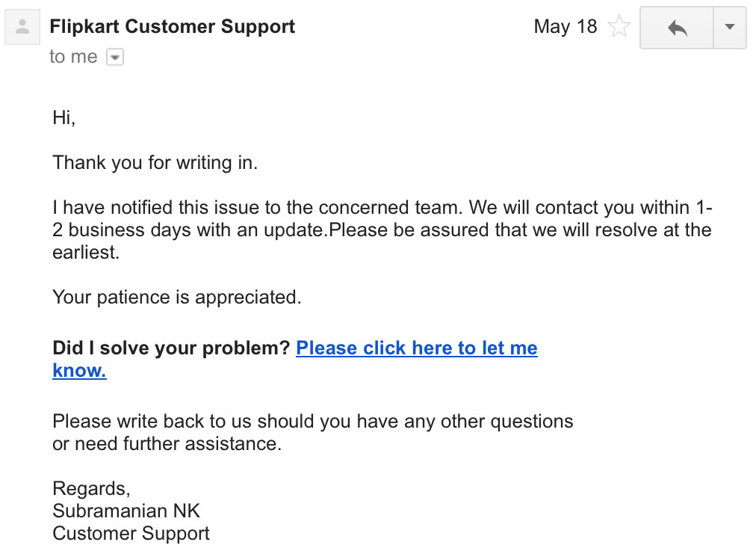Click the 'Your patience is appreciated.' sentence

[177, 298]
